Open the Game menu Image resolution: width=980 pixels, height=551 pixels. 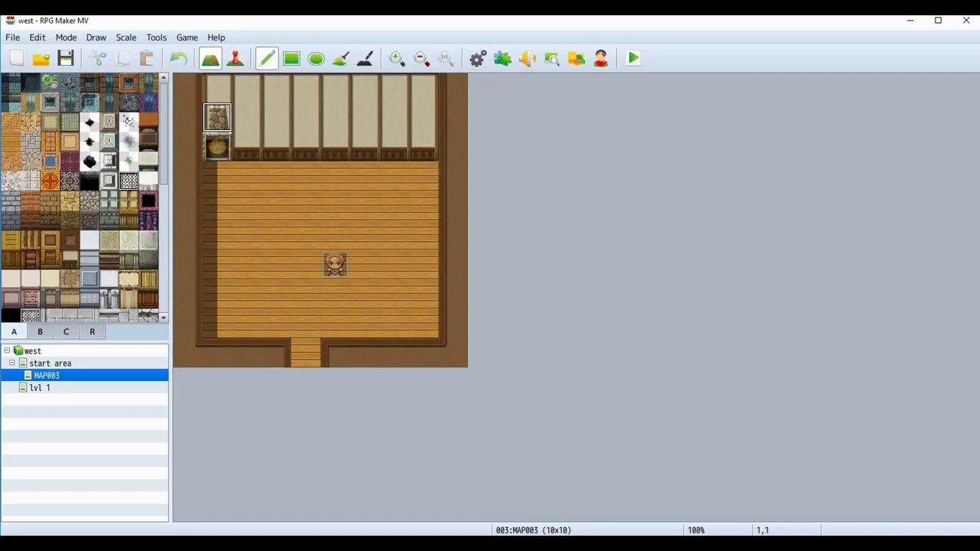(187, 37)
